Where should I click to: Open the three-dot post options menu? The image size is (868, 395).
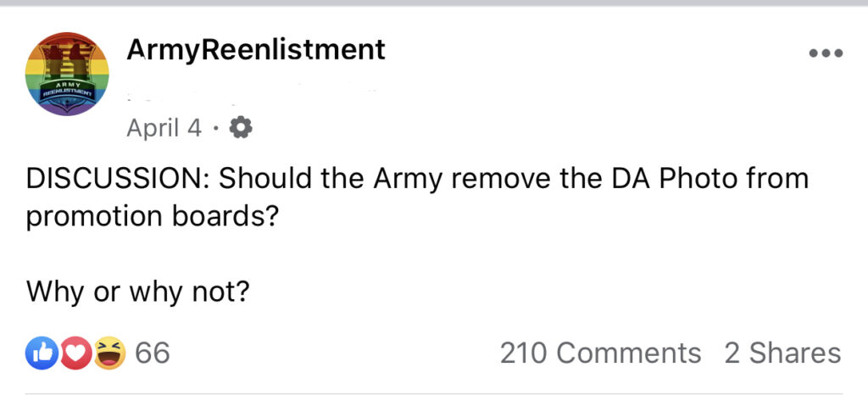tap(826, 53)
